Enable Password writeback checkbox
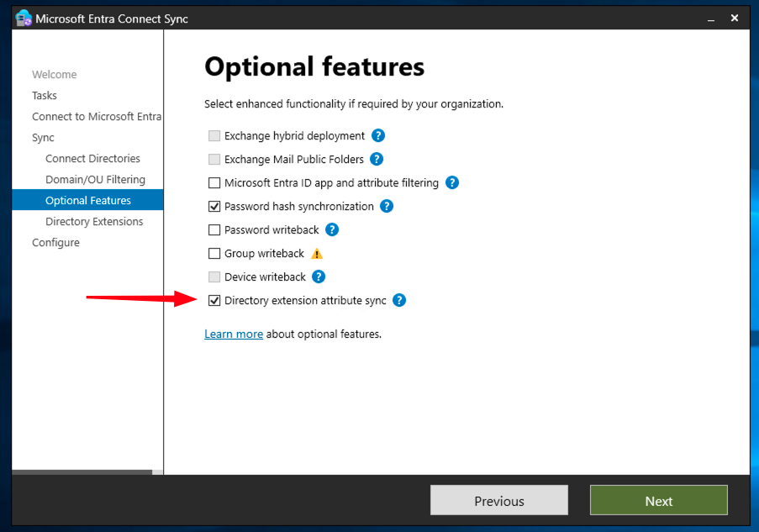This screenshot has height=532, width=759. (214, 229)
